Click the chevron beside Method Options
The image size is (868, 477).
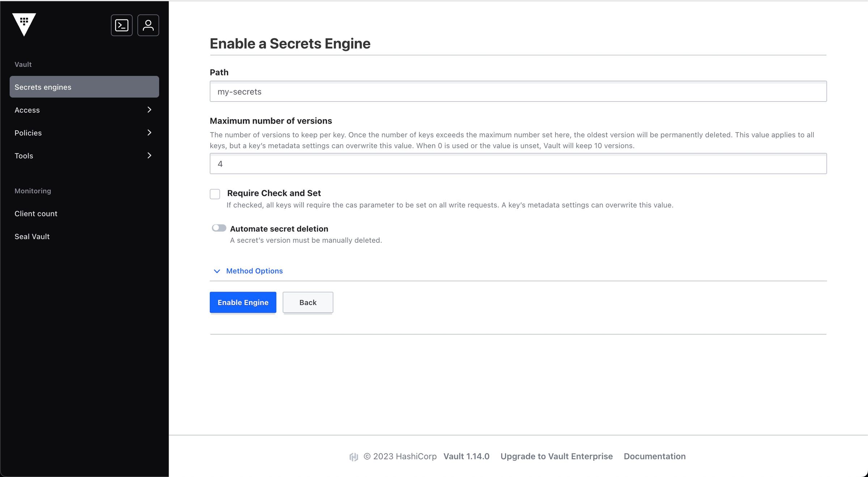(217, 271)
